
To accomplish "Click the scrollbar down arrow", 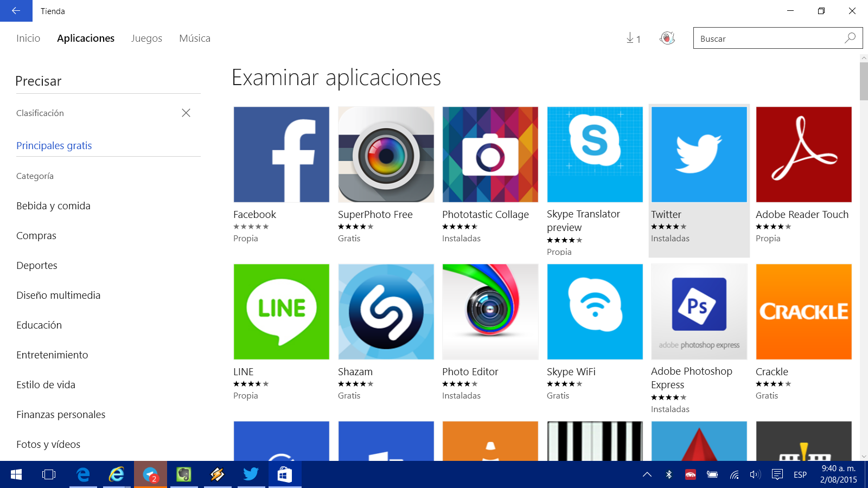I will [864, 456].
